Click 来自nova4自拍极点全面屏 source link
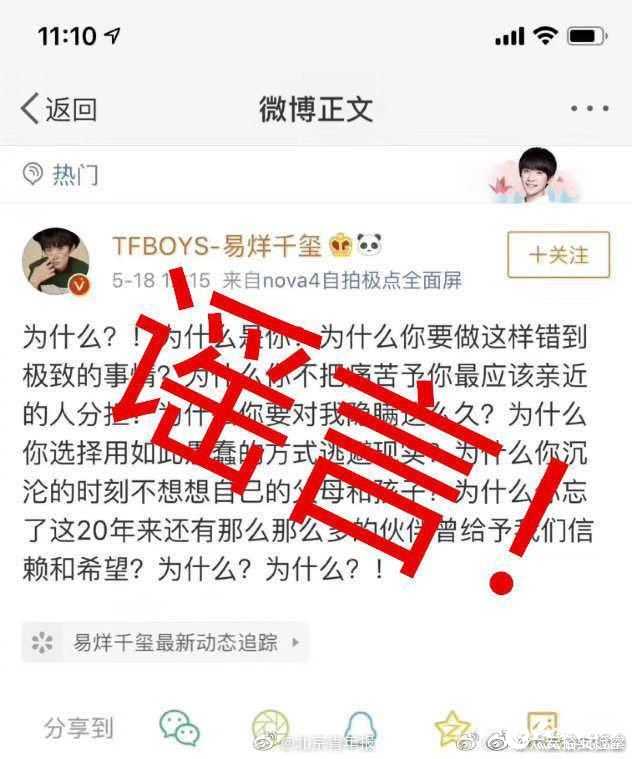 coord(342,280)
